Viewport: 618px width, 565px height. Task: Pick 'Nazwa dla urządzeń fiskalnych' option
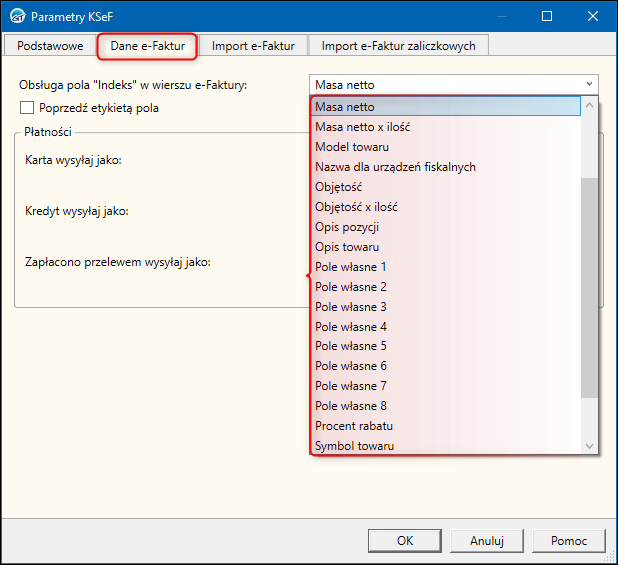[446, 167]
